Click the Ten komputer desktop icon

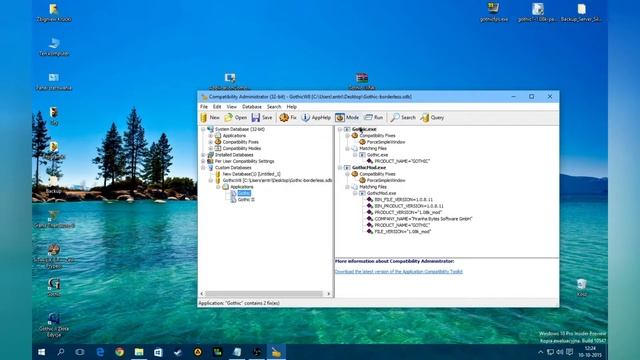(x=54, y=47)
